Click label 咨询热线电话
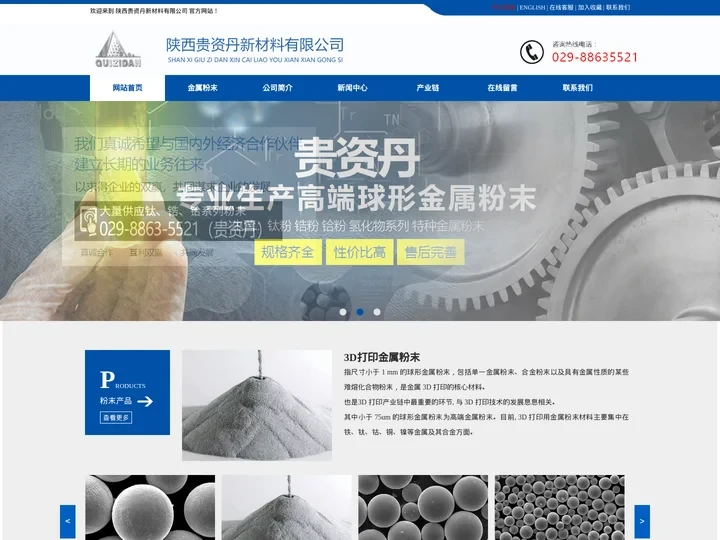The width and height of the screenshot is (720, 540). (574, 44)
